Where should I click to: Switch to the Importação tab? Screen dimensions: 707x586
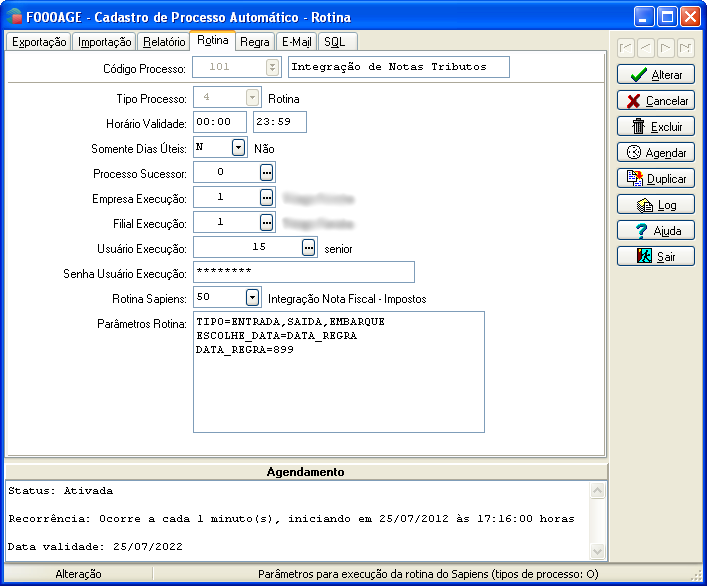(x=104, y=42)
